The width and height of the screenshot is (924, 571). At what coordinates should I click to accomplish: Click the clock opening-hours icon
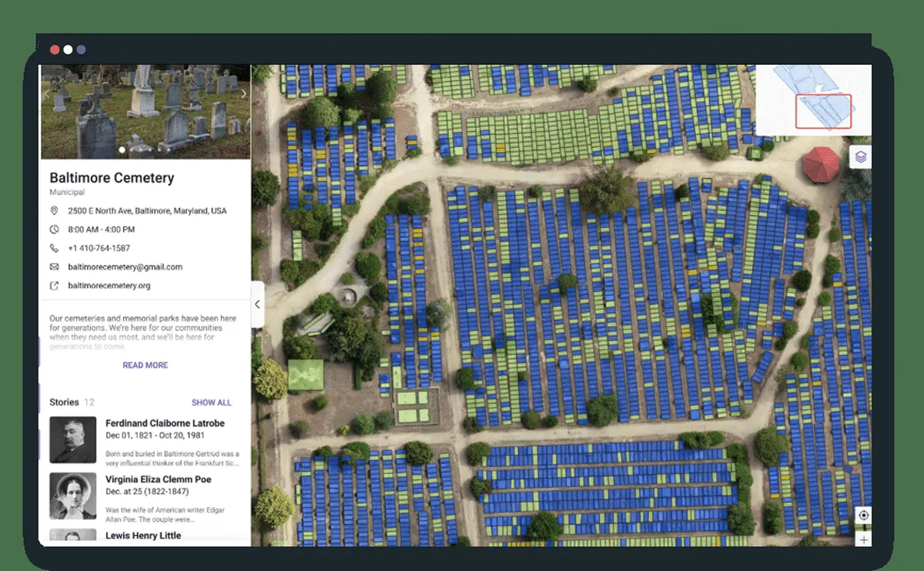click(x=55, y=230)
